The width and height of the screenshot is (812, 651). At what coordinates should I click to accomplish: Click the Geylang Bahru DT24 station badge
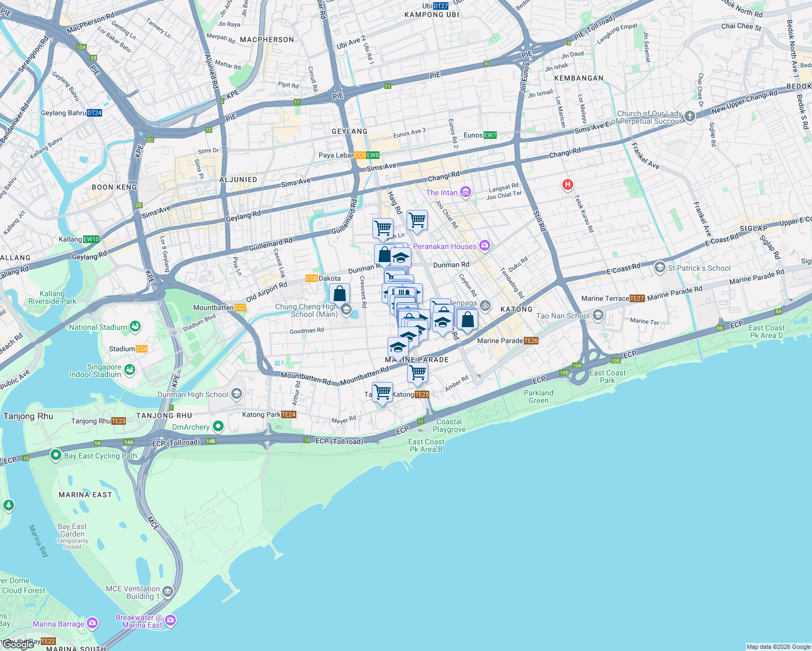pyautogui.click(x=94, y=113)
